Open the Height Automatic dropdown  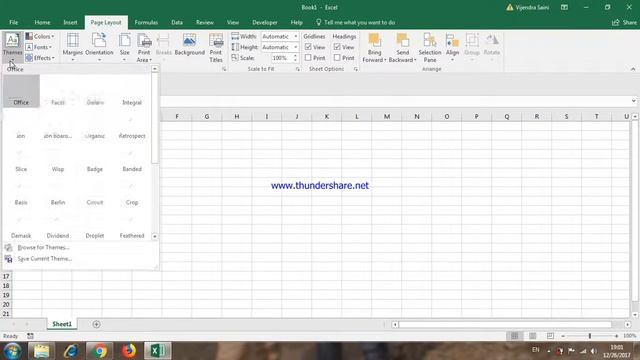point(296,47)
